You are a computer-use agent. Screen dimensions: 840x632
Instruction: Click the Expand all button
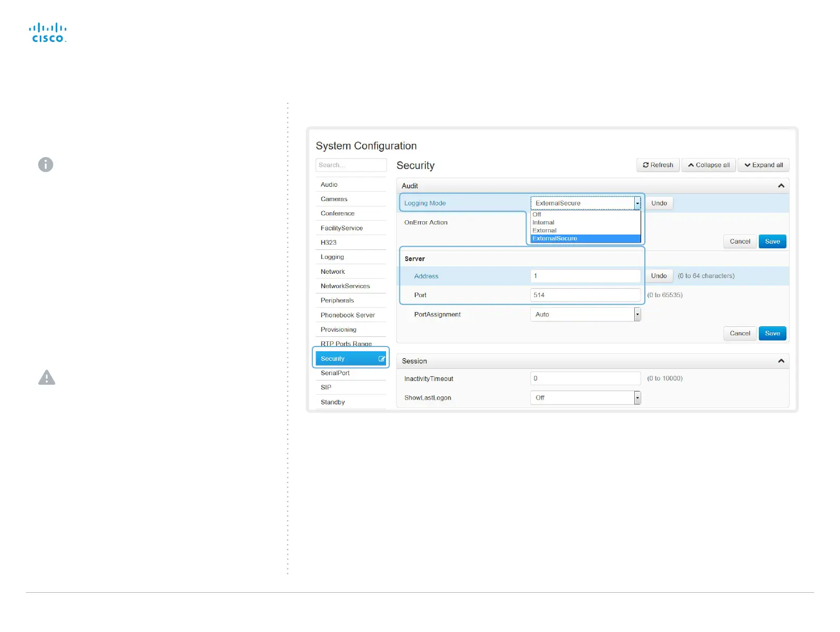764,165
